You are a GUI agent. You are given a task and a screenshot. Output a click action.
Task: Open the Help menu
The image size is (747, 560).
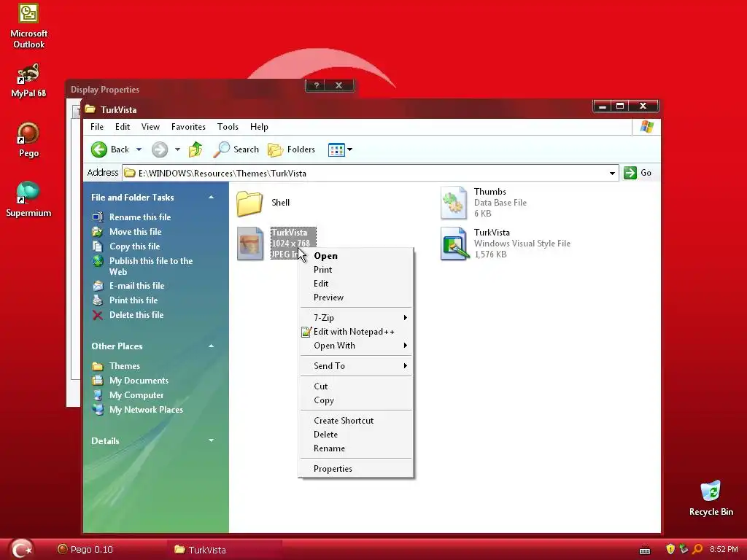click(x=259, y=127)
